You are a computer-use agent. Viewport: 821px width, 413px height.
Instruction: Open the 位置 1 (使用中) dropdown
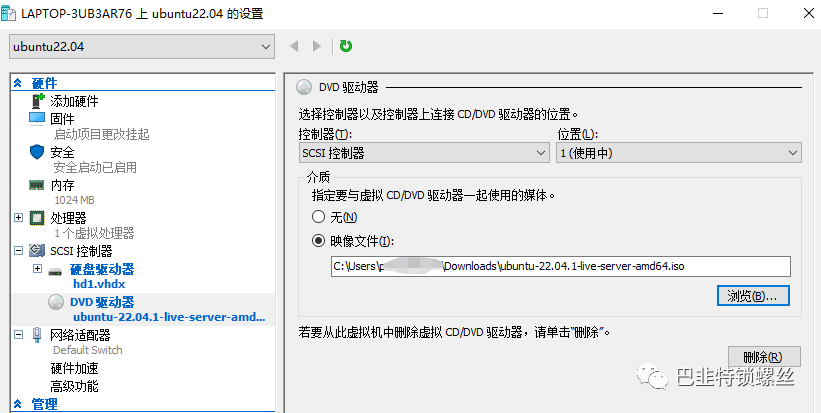coord(679,153)
